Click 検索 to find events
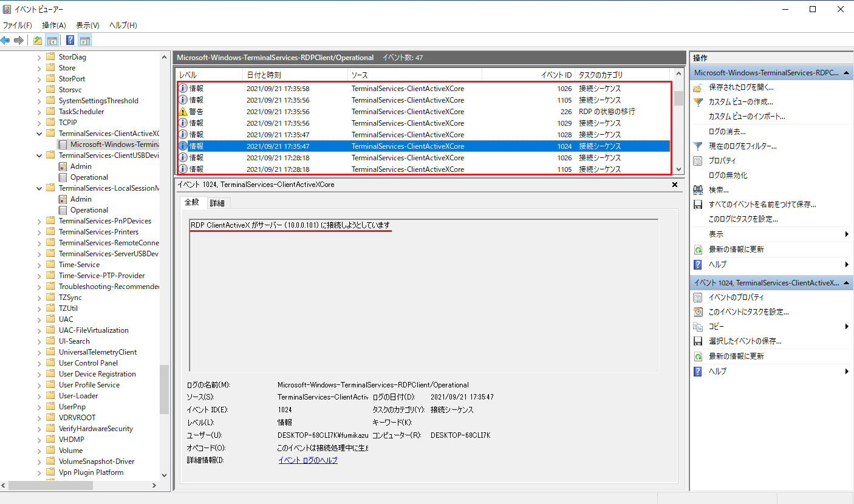Screen dimensions: 854x504 click(719, 190)
